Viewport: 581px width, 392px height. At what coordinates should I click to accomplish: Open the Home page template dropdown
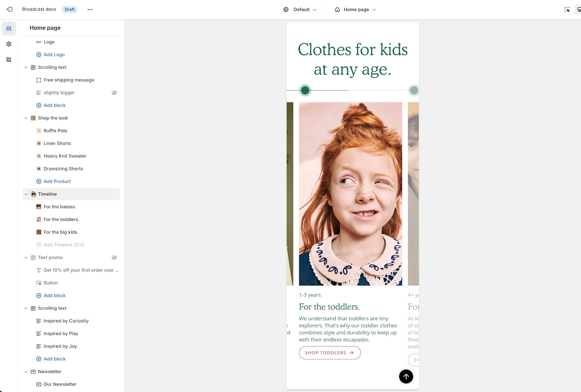click(x=356, y=10)
